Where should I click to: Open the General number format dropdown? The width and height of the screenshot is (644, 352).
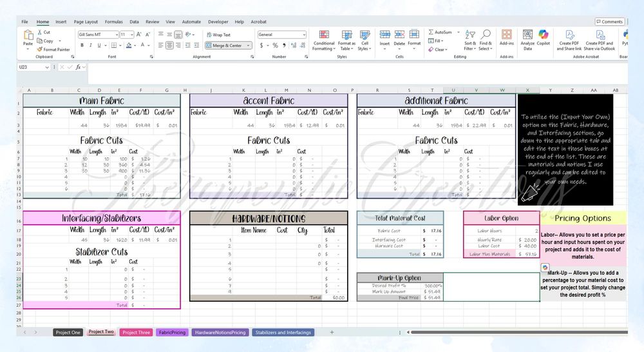click(x=303, y=35)
